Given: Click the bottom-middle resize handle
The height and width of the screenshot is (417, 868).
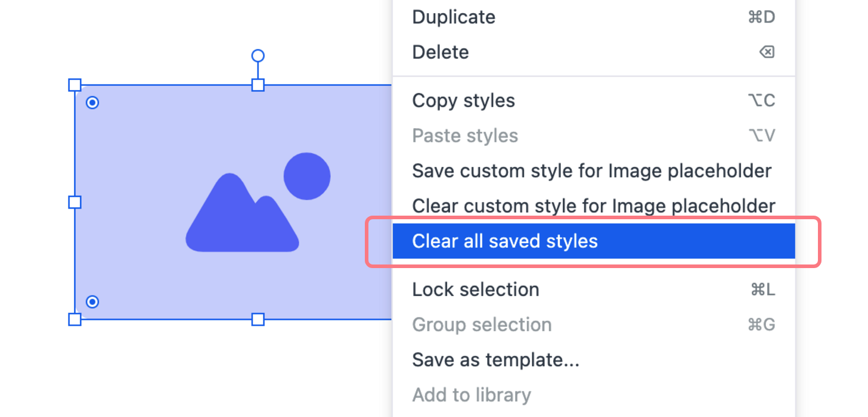Looking at the screenshot, I should [x=258, y=319].
